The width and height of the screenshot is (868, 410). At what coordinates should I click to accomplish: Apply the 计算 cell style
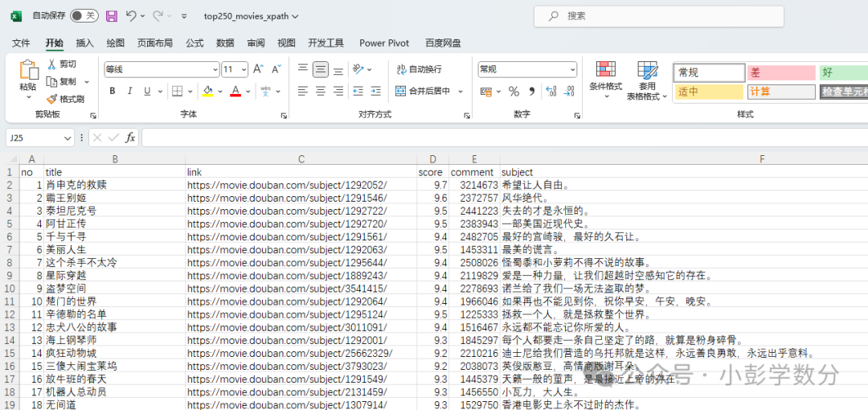[782, 92]
